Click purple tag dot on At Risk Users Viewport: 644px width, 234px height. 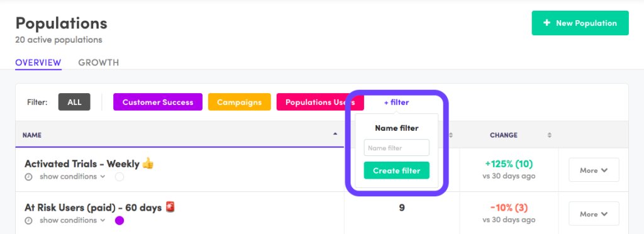(119, 221)
